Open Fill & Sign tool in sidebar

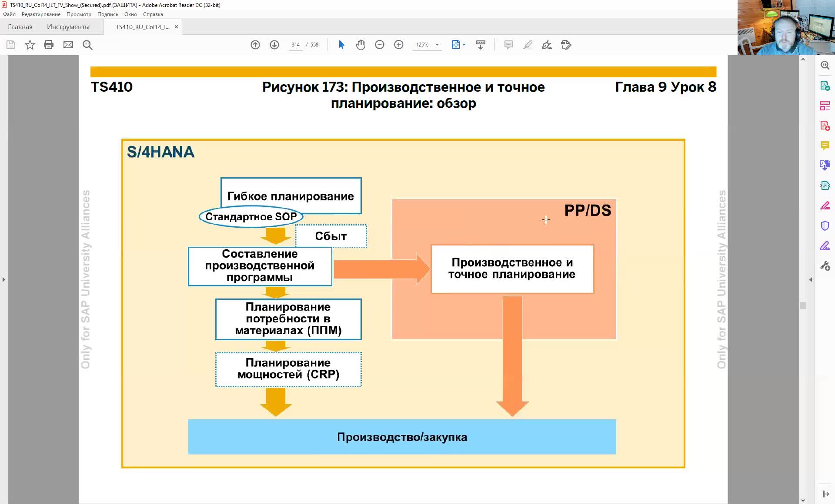click(825, 206)
